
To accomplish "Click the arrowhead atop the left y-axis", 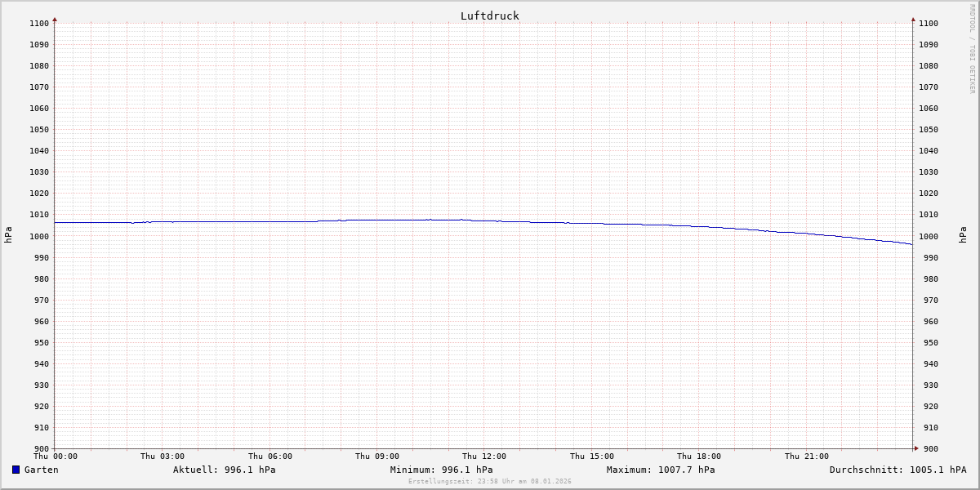I will pos(55,19).
